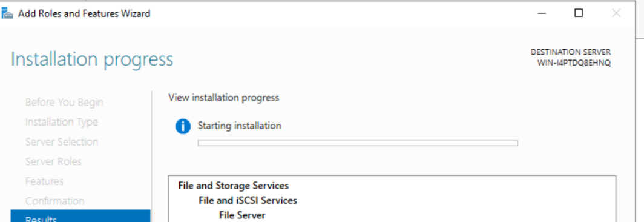Image resolution: width=644 pixels, height=222 pixels.
Task: Select File and Storage Services entry
Action: coord(233,186)
